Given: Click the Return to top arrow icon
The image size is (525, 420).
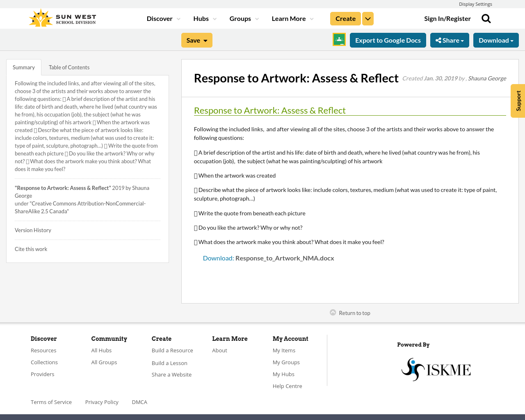Looking at the screenshot, I should coord(332,312).
